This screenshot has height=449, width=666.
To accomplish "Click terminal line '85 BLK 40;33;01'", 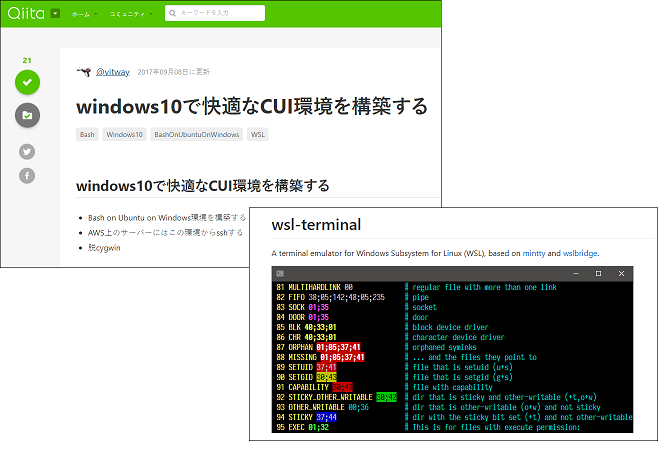I will [306, 327].
